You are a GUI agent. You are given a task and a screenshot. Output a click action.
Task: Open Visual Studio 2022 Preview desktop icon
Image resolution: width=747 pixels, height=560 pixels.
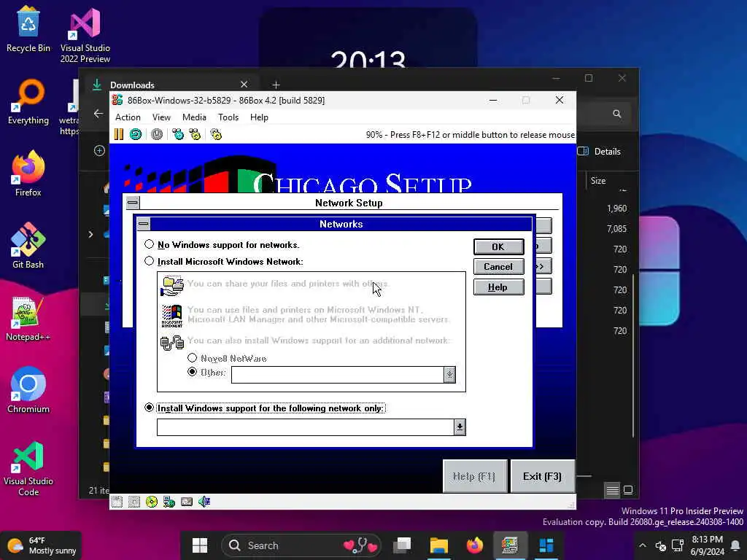(x=85, y=35)
